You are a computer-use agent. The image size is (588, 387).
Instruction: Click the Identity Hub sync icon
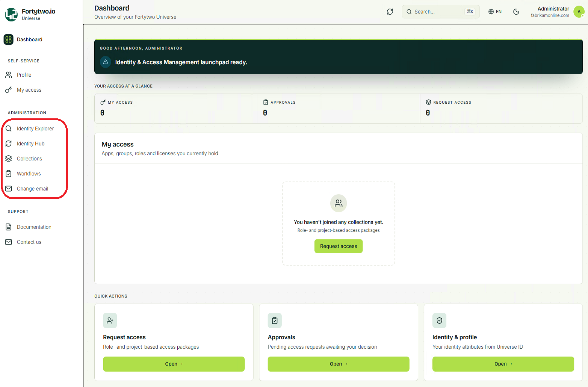pyautogui.click(x=9, y=144)
